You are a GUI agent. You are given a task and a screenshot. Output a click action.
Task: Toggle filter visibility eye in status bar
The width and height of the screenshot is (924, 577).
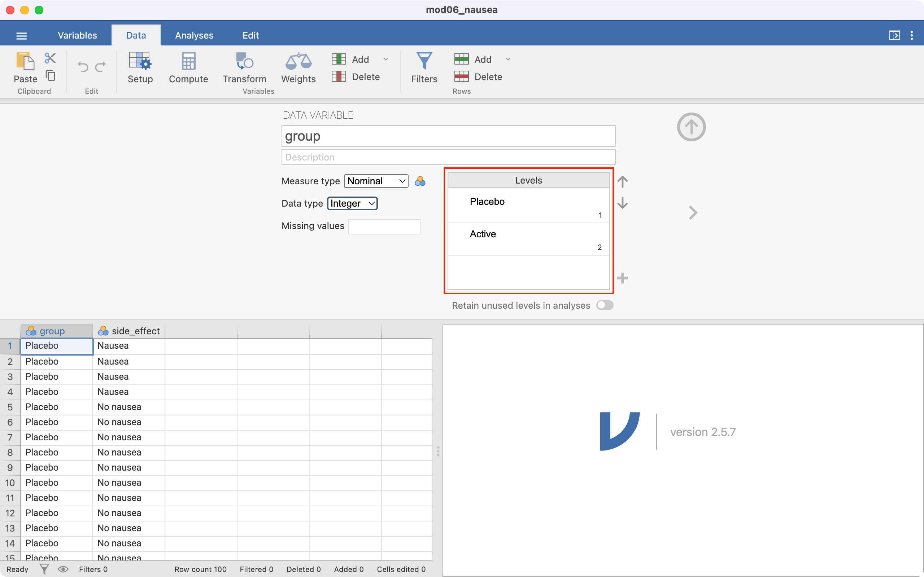[63, 569]
